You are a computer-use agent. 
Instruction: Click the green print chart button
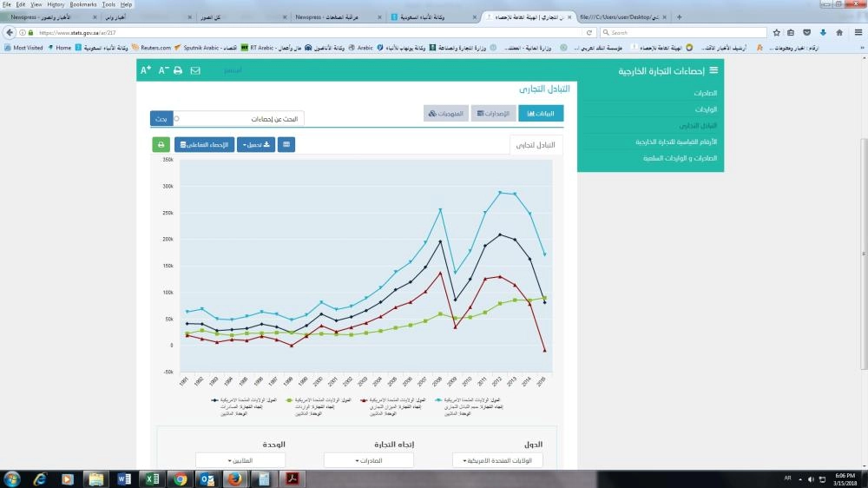(x=161, y=145)
